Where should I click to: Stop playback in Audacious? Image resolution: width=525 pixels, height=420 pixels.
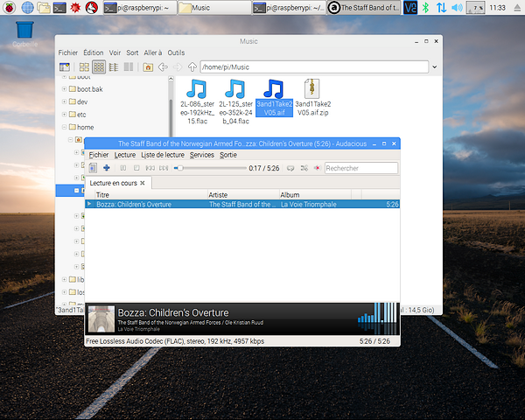point(136,168)
